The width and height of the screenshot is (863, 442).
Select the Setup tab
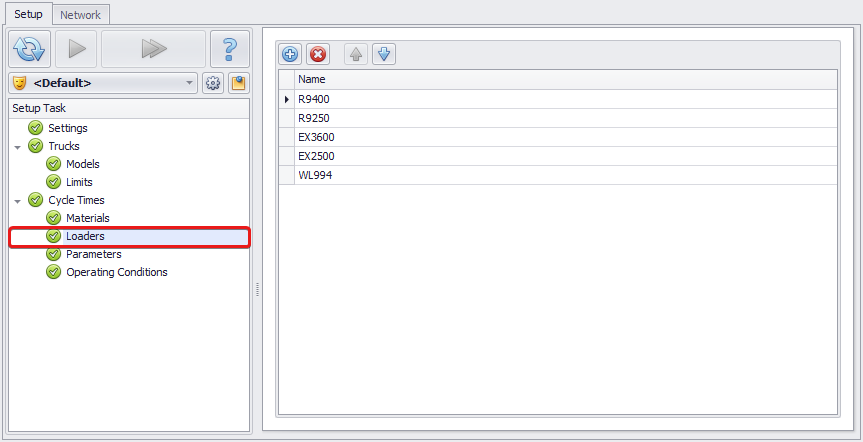pyautogui.click(x=28, y=14)
